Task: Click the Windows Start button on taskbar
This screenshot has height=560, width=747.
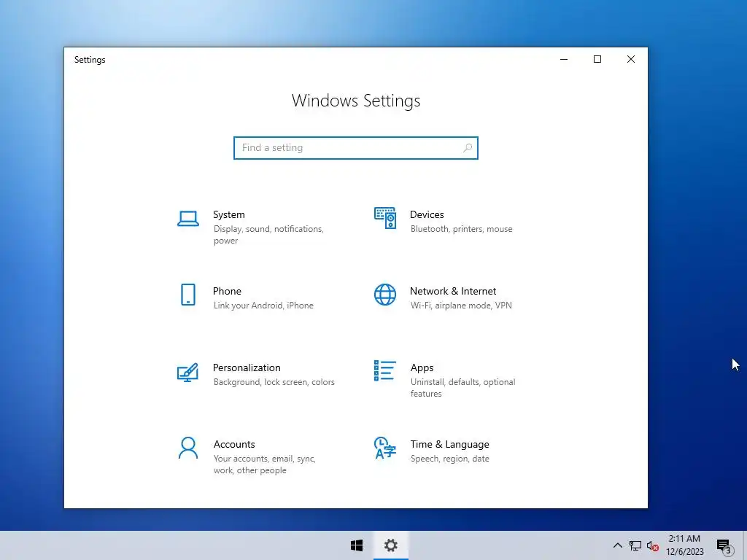Action: pos(356,545)
